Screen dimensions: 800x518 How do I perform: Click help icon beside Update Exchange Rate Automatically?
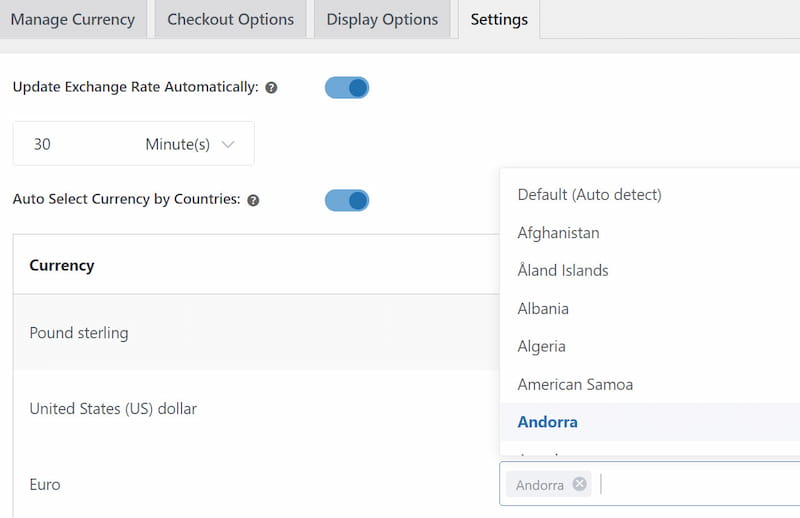click(271, 88)
